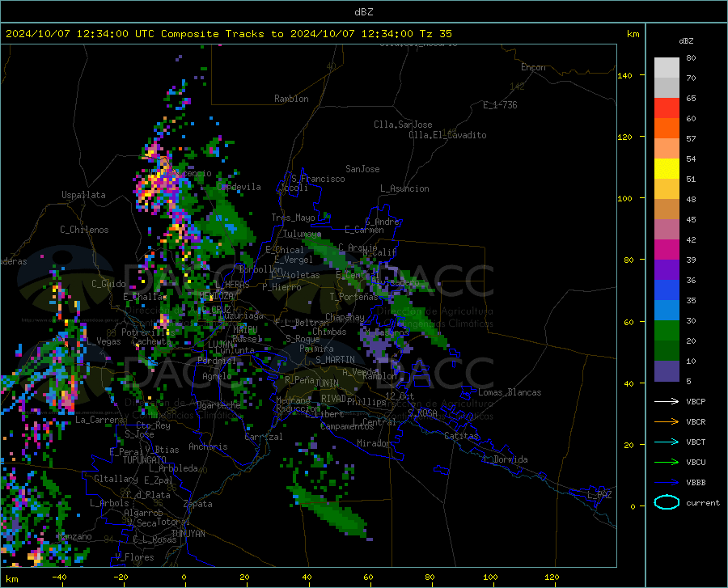The width and height of the screenshot is (728, 588).
Task: Click the Composite Tracks timestamp header text
Action: (228, 34)
